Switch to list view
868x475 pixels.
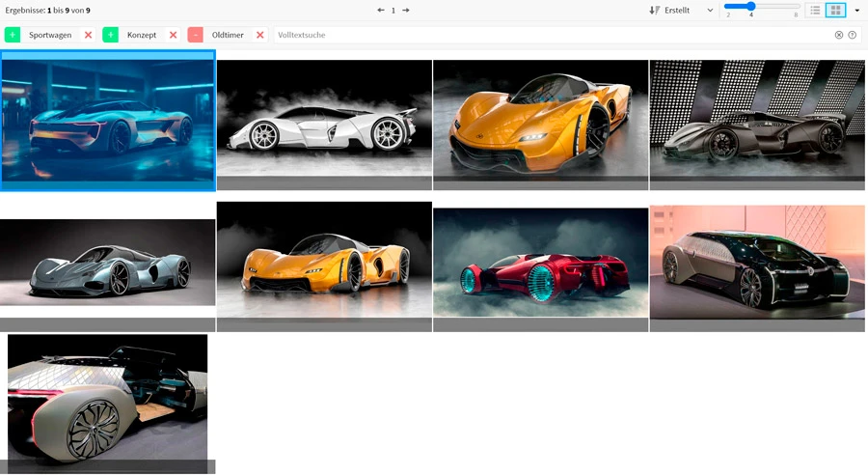point(815,11)
